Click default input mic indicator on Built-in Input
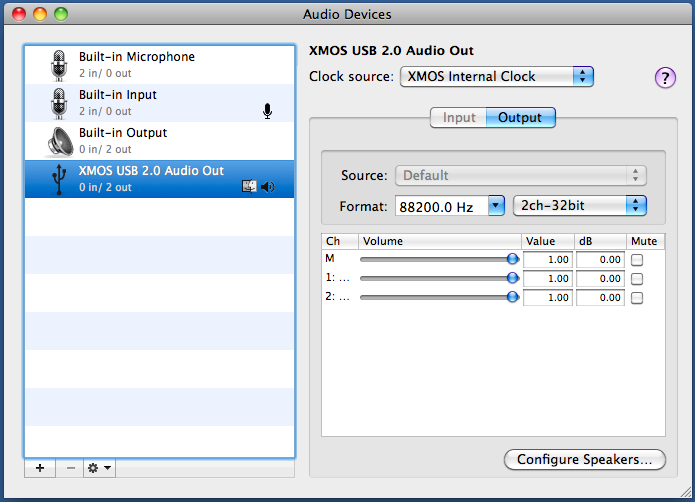Viewport: 695px width, 502px height. click(267, 111)
